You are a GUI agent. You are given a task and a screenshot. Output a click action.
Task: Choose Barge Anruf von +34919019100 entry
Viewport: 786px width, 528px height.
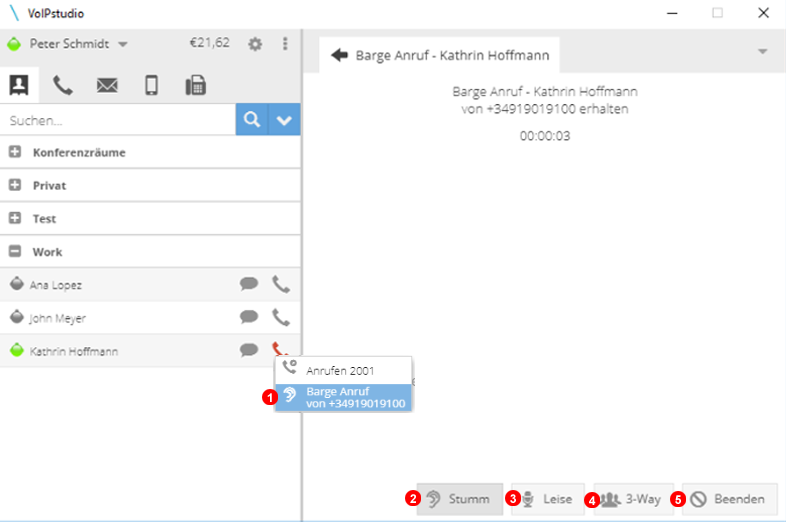343,398
